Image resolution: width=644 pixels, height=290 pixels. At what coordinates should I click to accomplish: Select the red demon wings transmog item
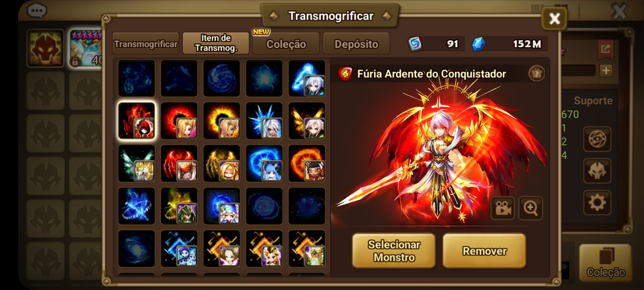click(179, 163)
